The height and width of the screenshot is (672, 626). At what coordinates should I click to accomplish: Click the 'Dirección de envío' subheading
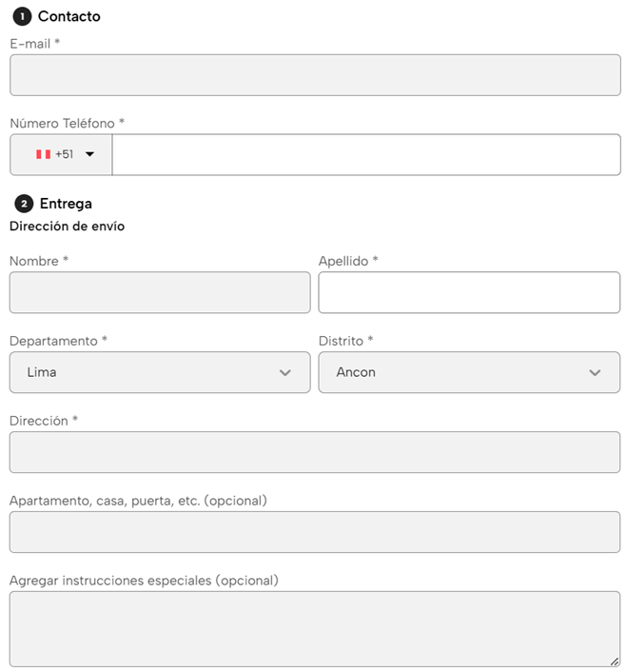[67, 227]
